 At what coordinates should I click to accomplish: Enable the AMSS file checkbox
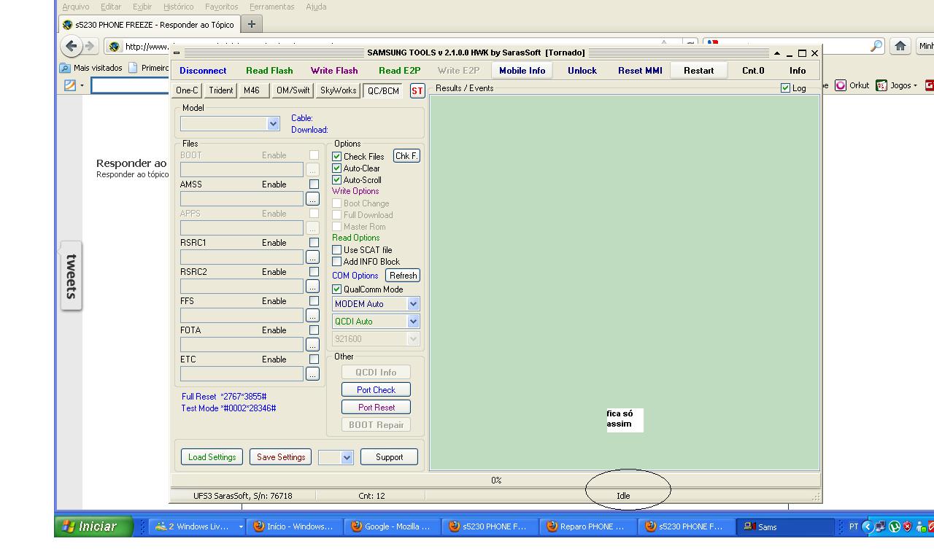tap(314, 184)
